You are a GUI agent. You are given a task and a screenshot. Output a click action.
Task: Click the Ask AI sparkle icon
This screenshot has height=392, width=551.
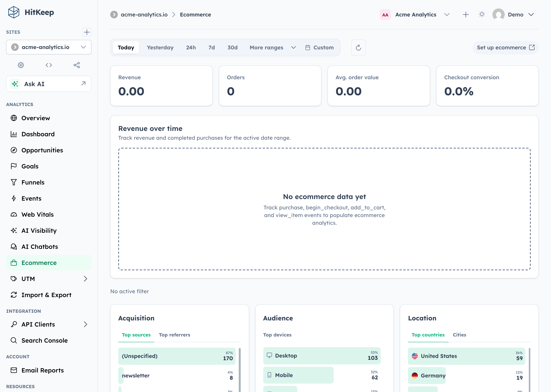[15, 84]
